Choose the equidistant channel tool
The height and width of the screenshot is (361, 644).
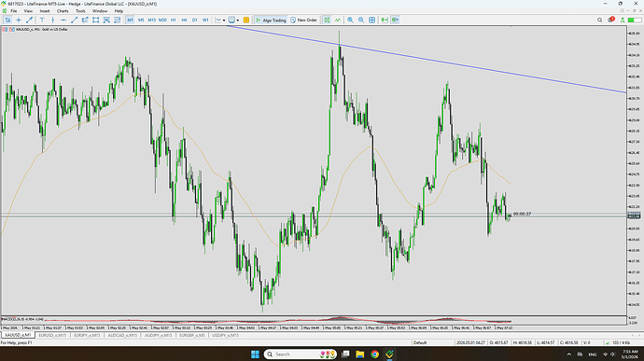click(x=85, y=20)
